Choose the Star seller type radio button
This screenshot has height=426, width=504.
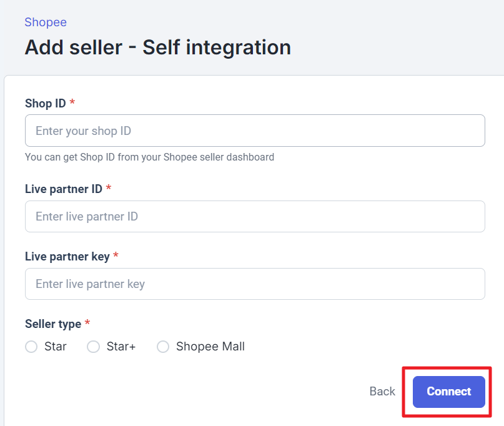[x=31, y=347]
